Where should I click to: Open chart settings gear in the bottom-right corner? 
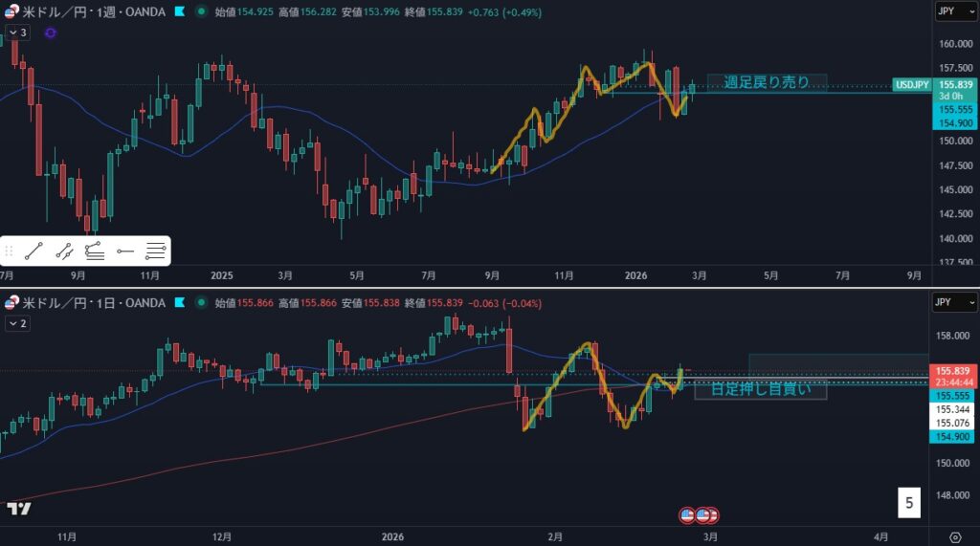[x=955, y=536]
